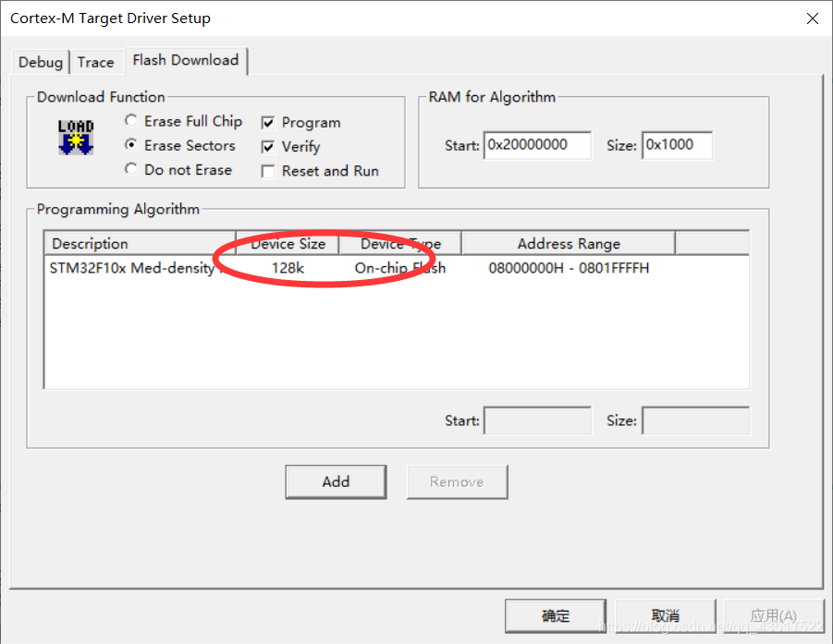This screenshot has width=833, height=644.
Task: Close the Cortex-M Target Driver Setup dialog
Action: (812, 18)
